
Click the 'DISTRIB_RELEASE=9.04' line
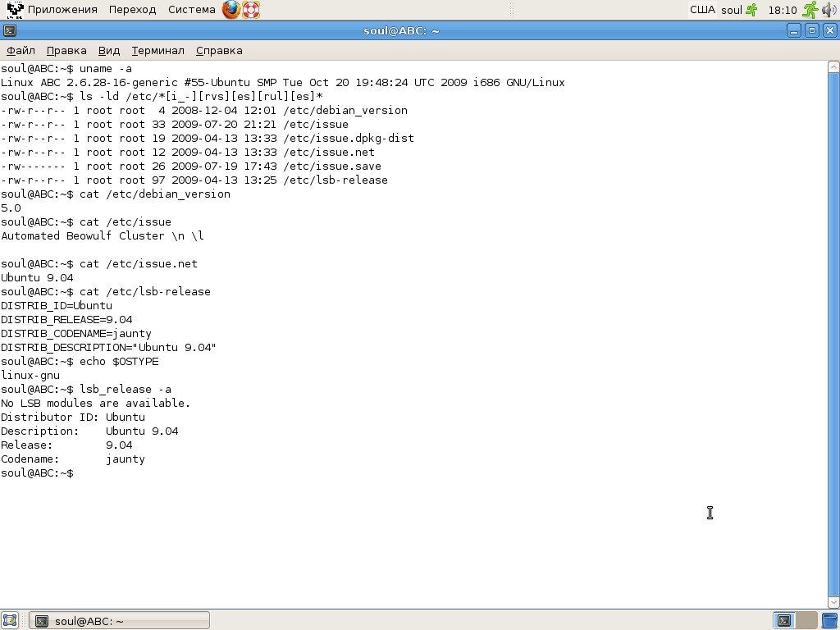point(66,319)
